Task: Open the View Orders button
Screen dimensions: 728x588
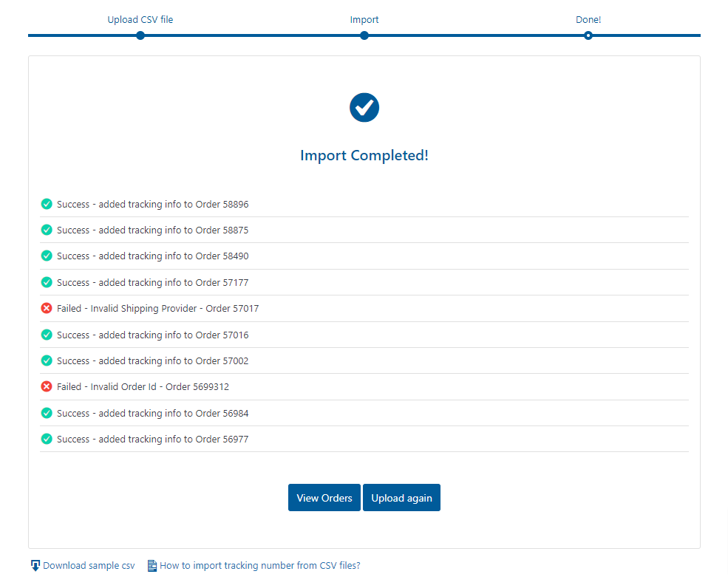Action: pyautogui.click(x=324, y=497)
